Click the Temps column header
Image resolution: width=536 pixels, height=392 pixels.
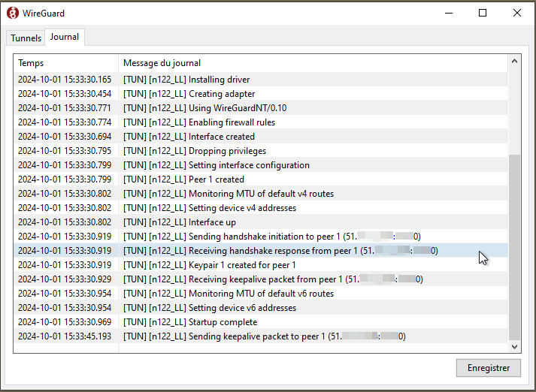click(x=66, y=63)
